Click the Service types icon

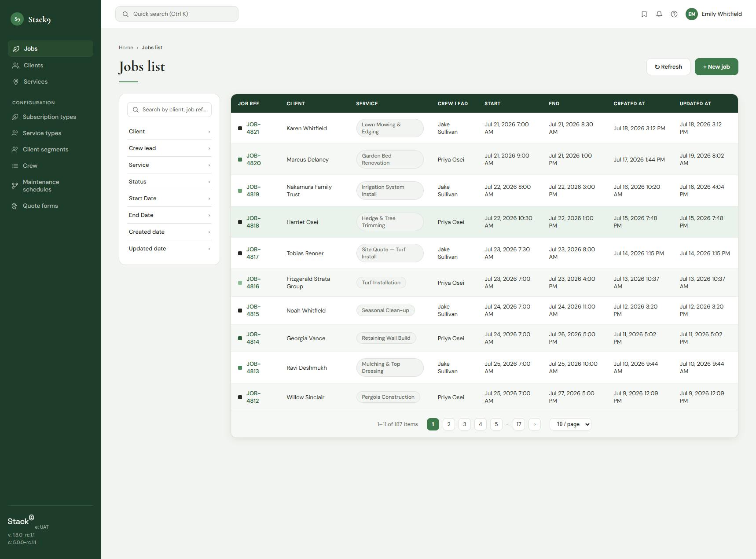(x=15, y=133)
